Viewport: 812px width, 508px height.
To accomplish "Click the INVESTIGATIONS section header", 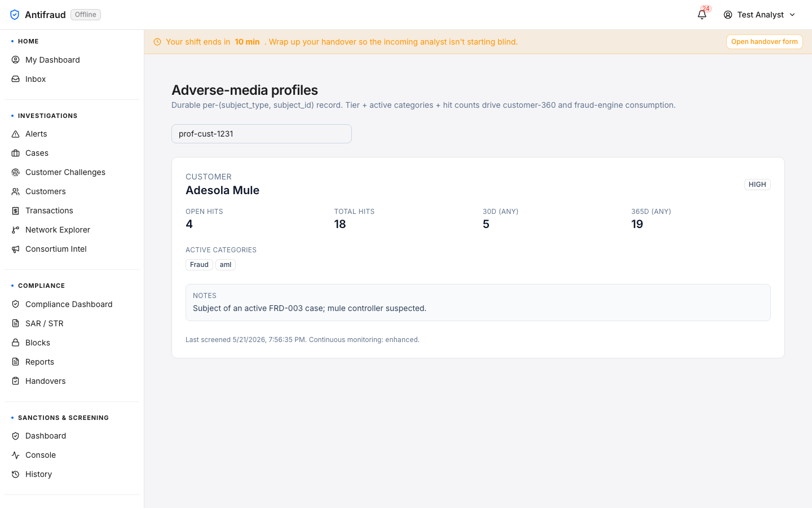I will [x=48, y=116].
